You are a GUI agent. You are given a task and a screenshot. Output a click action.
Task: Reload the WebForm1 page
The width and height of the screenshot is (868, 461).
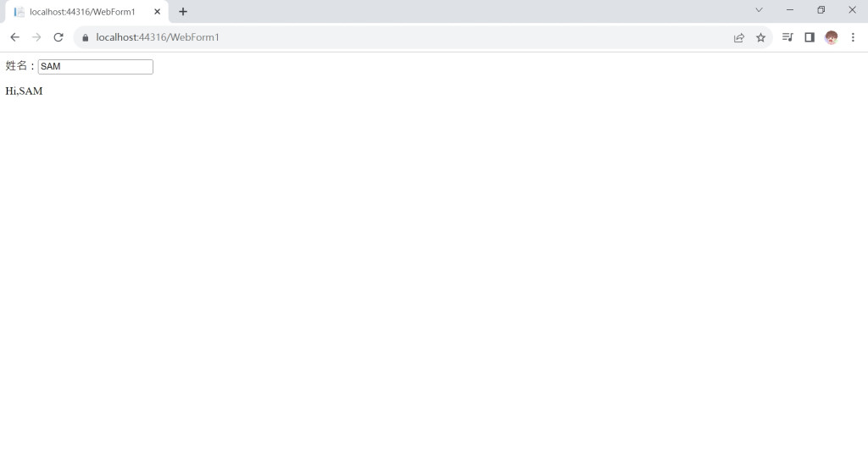[x=58, y=37]
